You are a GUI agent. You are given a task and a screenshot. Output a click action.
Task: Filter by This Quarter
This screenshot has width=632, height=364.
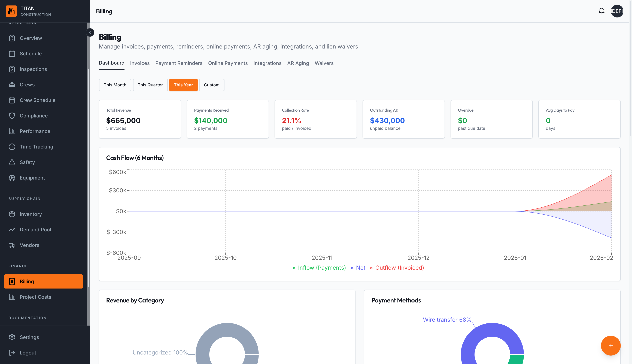[150, 85]
